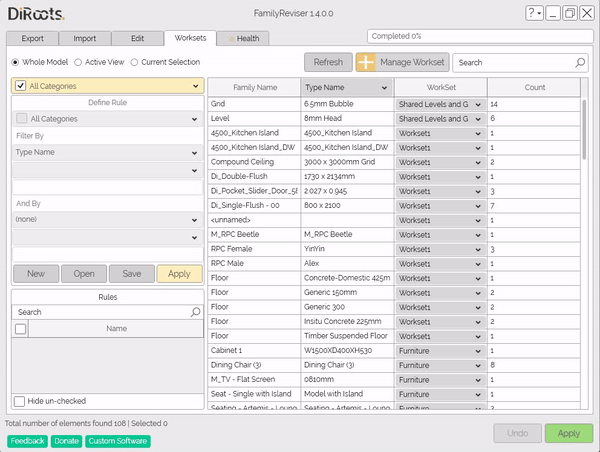The image size is (600, 452).
Task: Click the top-right Search input field
Action: coord(512,62)
